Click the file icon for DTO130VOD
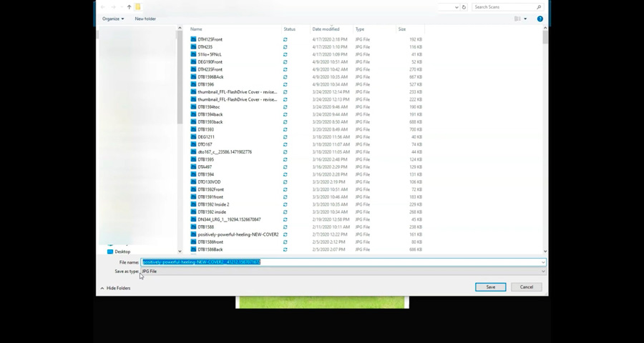644x343 pixels. 193,182
